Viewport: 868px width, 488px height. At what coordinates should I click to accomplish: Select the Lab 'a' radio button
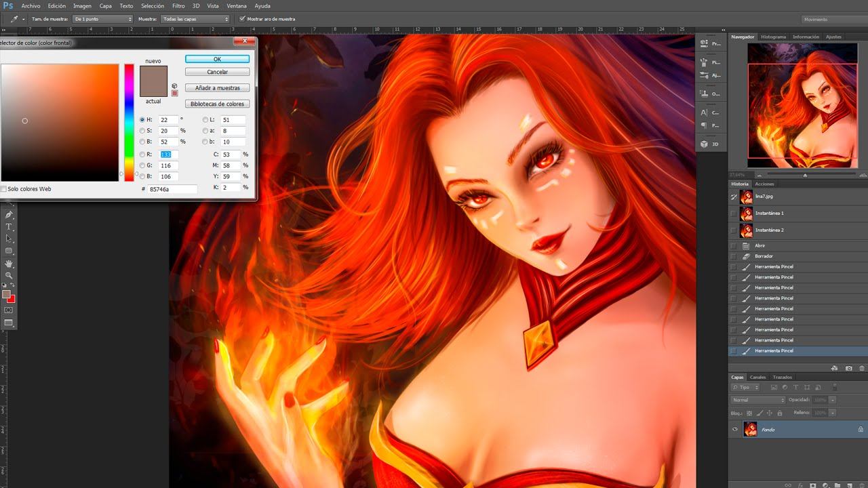click(205, 130)
